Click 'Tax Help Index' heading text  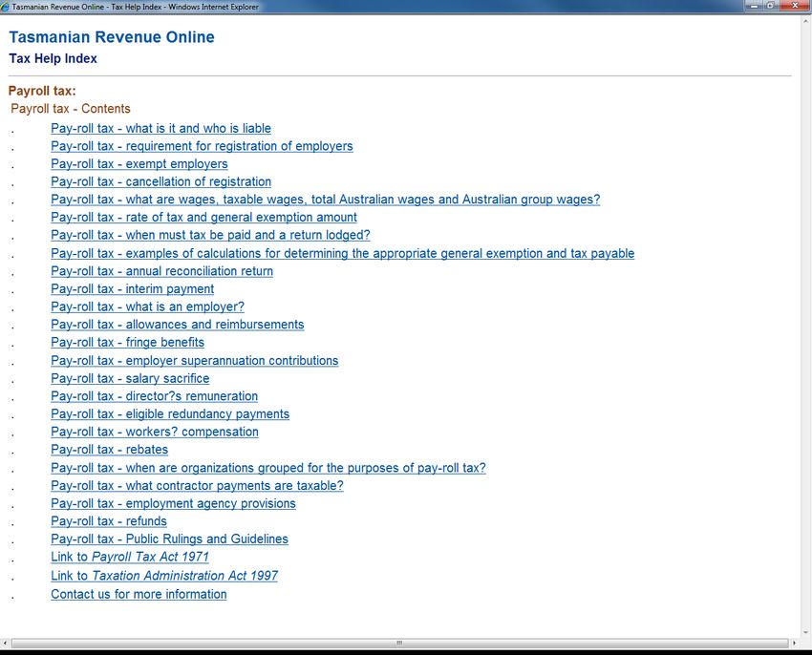tap(53, 58)
